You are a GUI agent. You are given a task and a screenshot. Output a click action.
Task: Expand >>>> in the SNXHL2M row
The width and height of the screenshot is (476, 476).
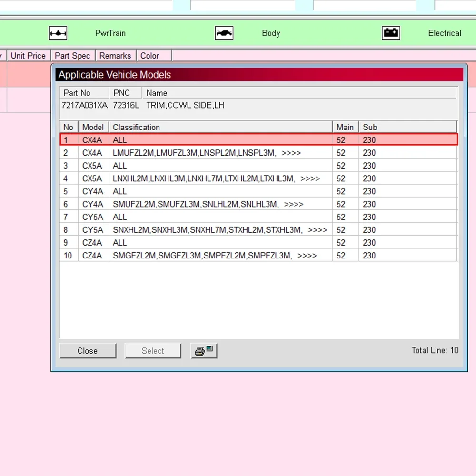[x=317, y=230]
